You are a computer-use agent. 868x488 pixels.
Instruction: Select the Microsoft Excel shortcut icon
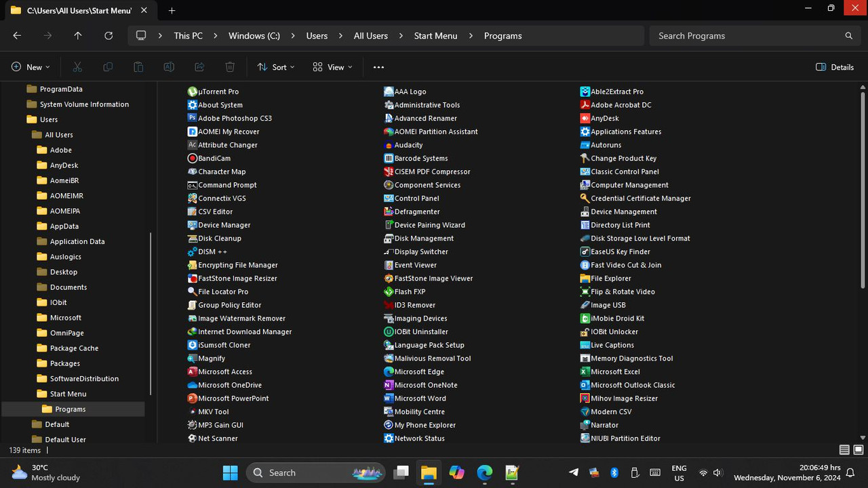585,371
